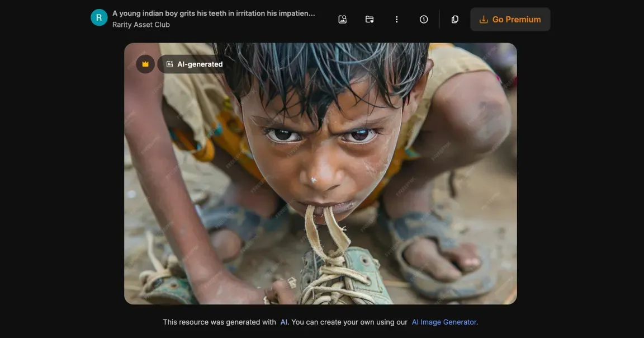The image size is (644, 338).
Task: Open the Rarity Asset Club author name
Action: 141,25
